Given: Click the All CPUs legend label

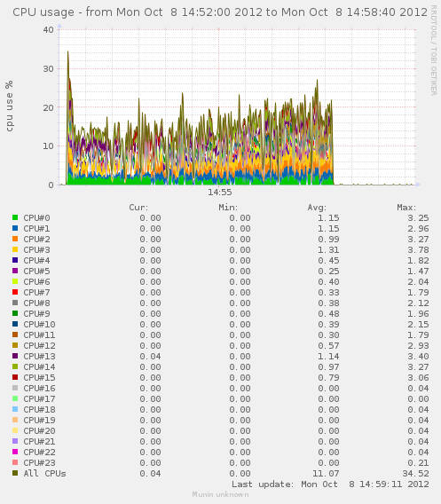Looking at the screenshot, I should (44, 474).
